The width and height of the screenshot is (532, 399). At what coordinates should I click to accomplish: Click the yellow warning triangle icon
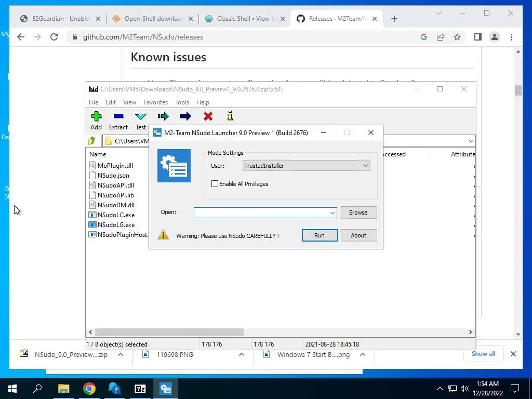pyautogui.click(x=163, y=235)
